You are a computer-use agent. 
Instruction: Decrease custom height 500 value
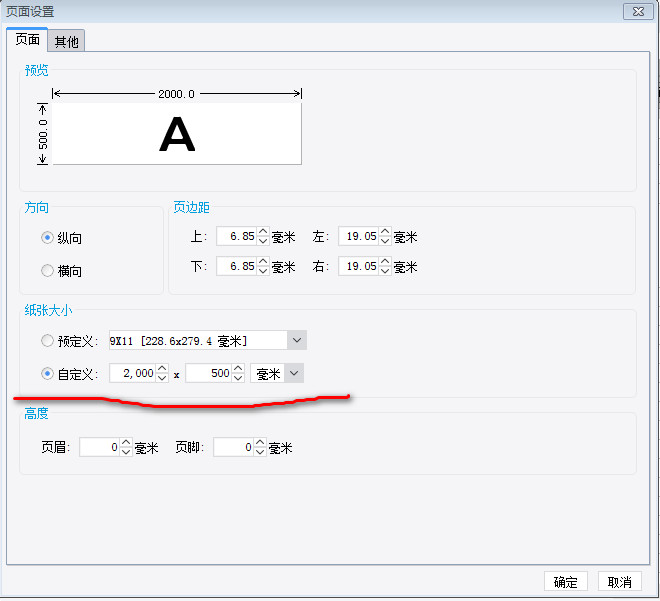[x=238, y=378]
